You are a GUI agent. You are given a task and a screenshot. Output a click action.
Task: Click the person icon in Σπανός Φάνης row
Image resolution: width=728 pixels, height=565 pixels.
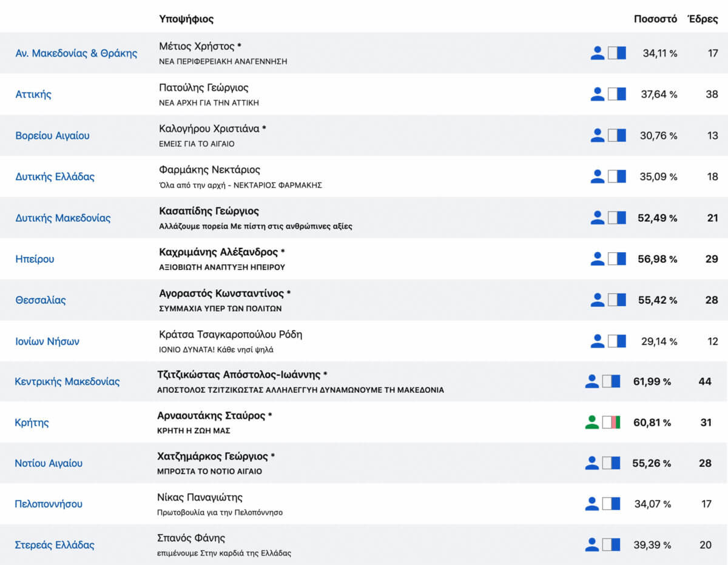[592, 544]
